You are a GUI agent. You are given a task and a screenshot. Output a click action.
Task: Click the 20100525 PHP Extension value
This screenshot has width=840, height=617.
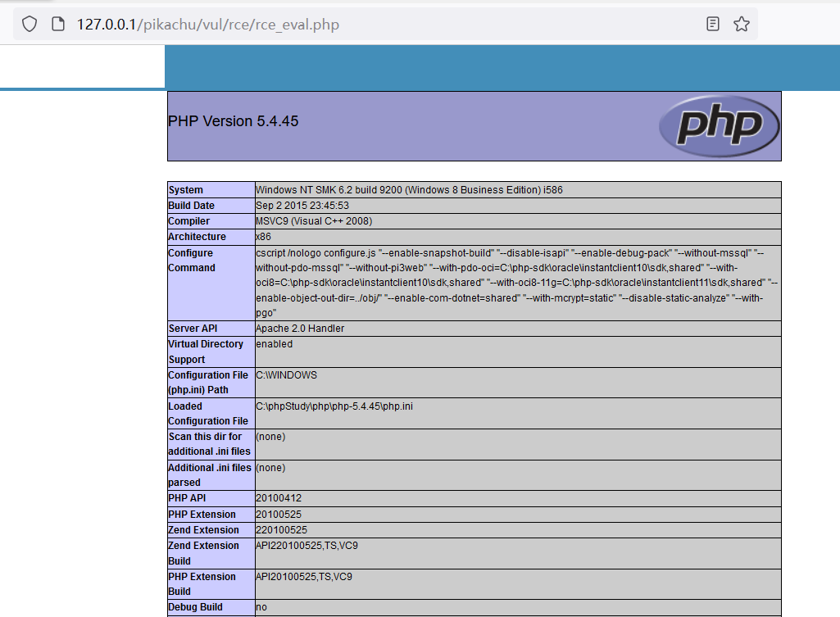(x=279, y=515)
